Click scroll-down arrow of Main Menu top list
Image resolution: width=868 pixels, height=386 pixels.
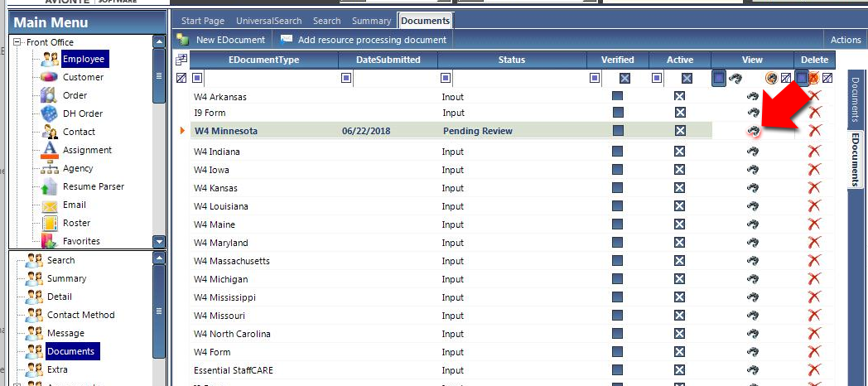point(159,242)
